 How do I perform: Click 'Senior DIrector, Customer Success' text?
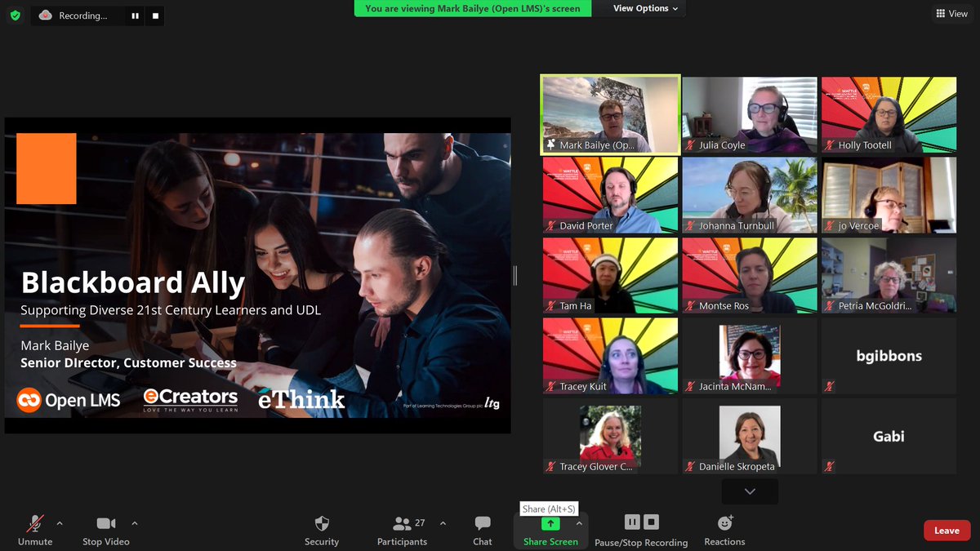(128, 363)
